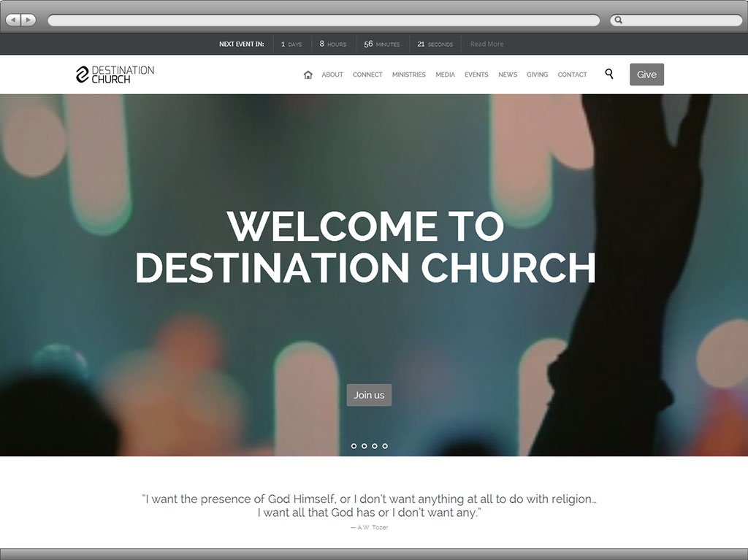
Task: Open the site search magnifier icon
Action: (x=609, y=74)
